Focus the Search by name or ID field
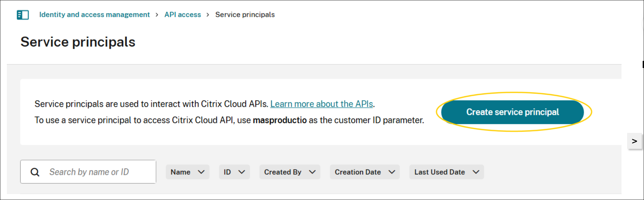The width and height of the screenshot is (644, 200). click(88, 172)
